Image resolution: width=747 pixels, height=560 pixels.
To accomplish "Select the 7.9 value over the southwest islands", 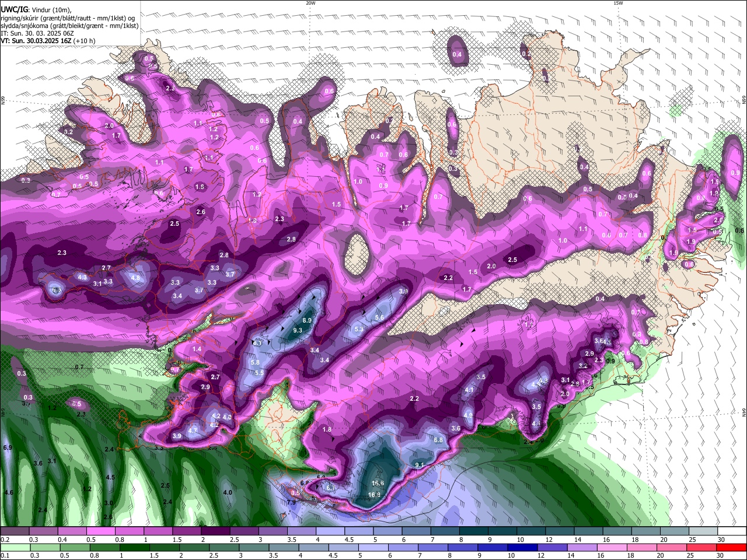I will coord(292,502).
